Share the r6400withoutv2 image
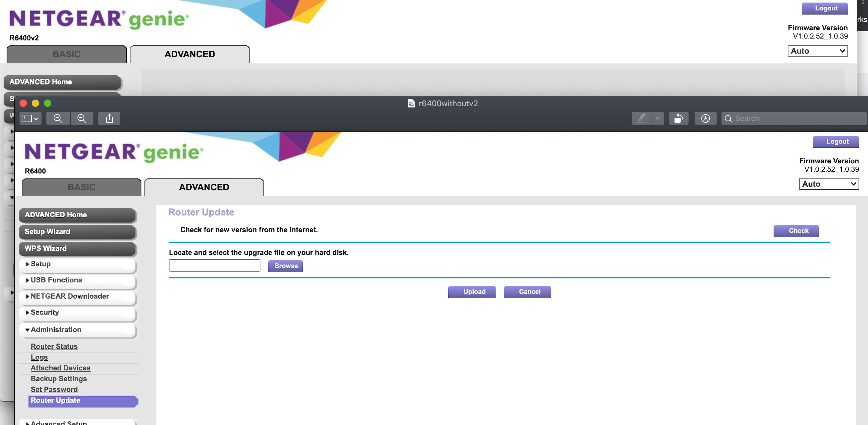 click(x=109, y=118)
